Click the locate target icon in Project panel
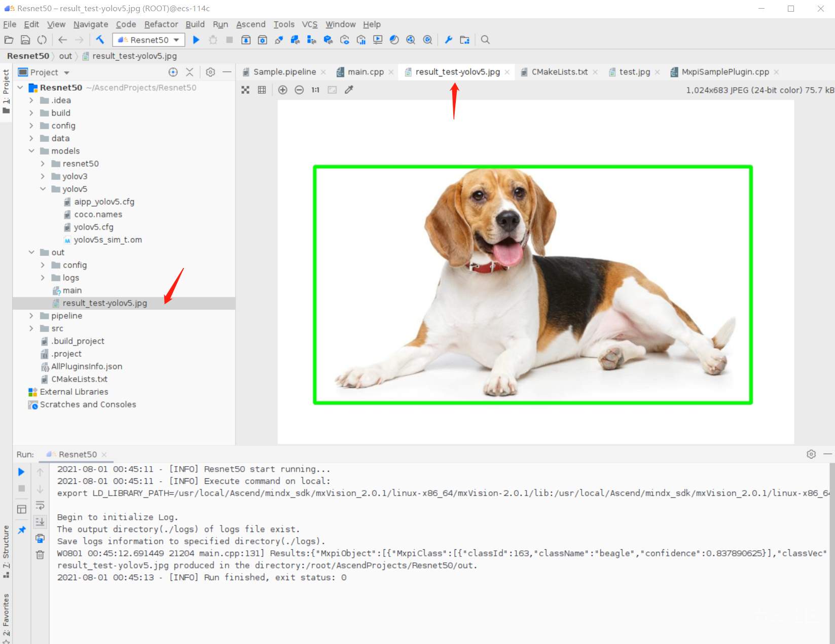The width and height of the screenshot is (835, 644). point(173,72)
